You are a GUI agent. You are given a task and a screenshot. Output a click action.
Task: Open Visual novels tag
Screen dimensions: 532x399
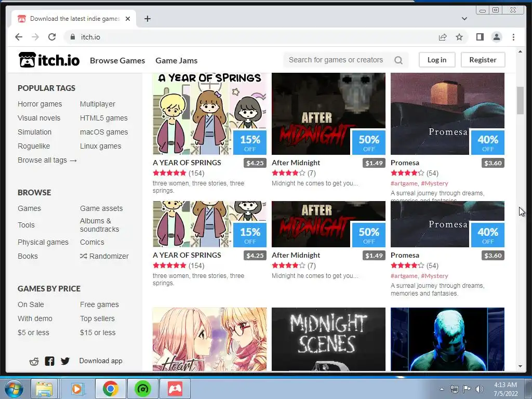coord(39,118)
